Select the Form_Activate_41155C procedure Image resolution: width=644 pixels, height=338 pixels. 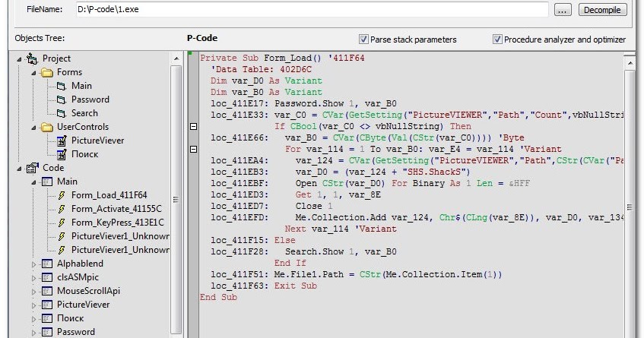(x=116, y=209)
